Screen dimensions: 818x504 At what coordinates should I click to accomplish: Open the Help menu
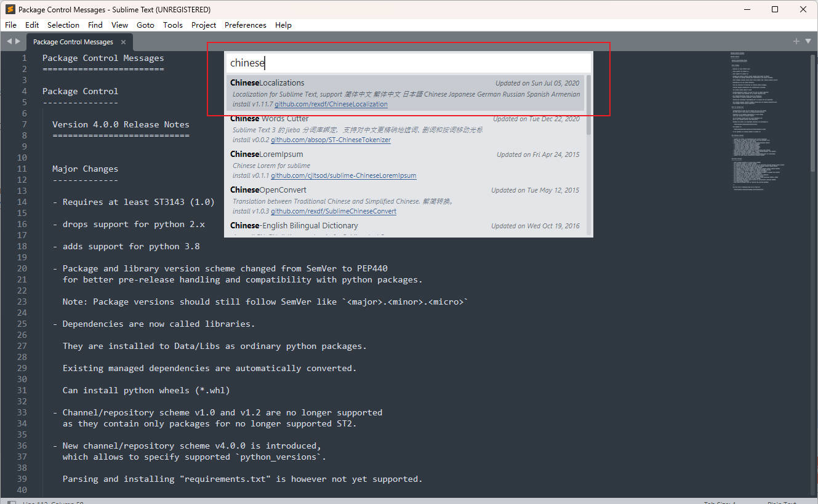pyautogui.click(x=283, y=25)
